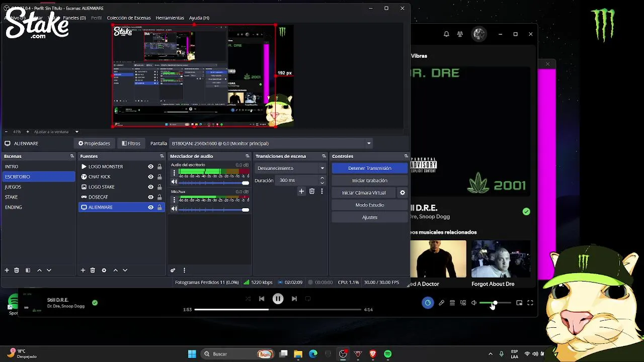Remove selected source with trash icon
The height and width of the screenshot is (362, 644).
(x=93, y=270)
